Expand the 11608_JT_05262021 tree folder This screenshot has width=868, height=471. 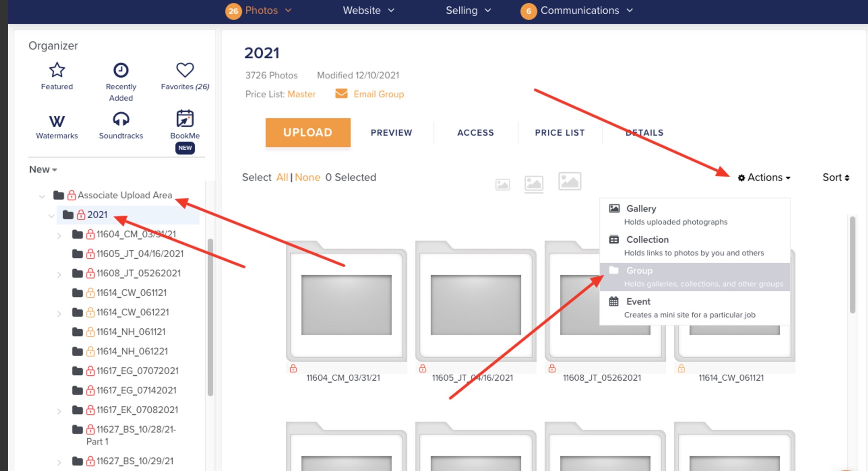pyautogui.click(x=59, y=274)
